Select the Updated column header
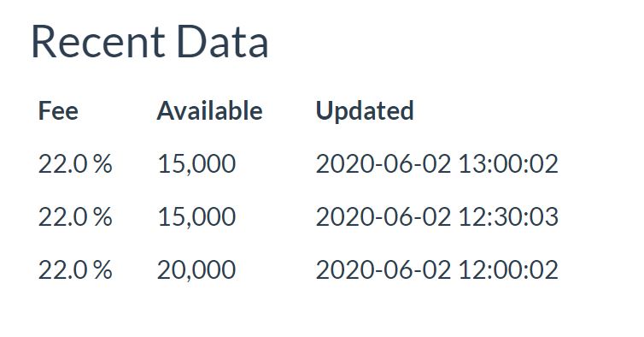644x337 pixels. click(365, 111)
